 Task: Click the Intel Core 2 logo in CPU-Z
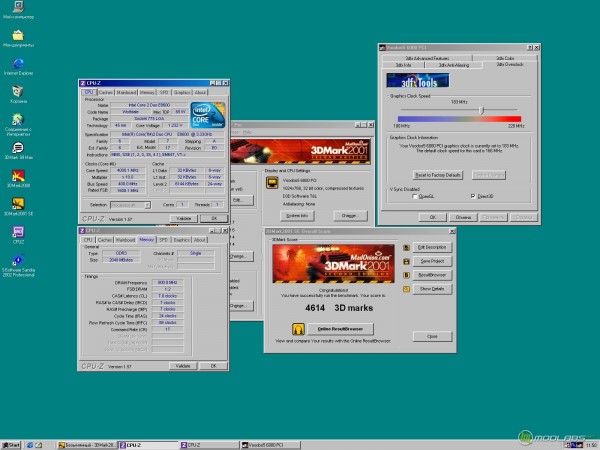pos(208,115)
